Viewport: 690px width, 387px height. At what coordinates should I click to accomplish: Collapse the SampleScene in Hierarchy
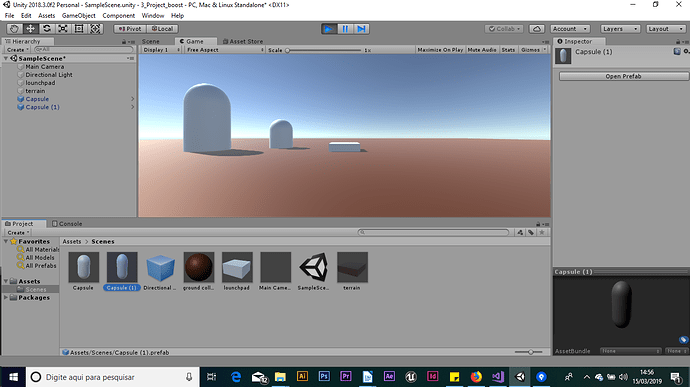click(6, 58)
